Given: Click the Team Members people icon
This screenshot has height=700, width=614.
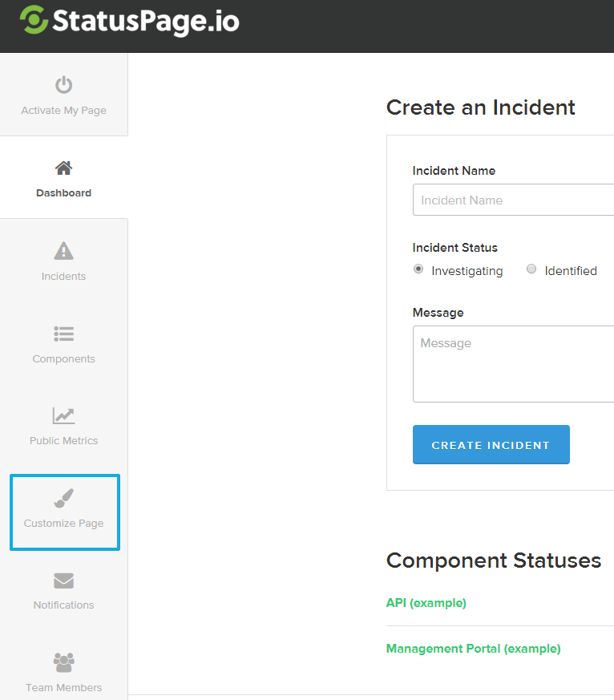Looking at the screenshot, I should click(x=63, y=662).
